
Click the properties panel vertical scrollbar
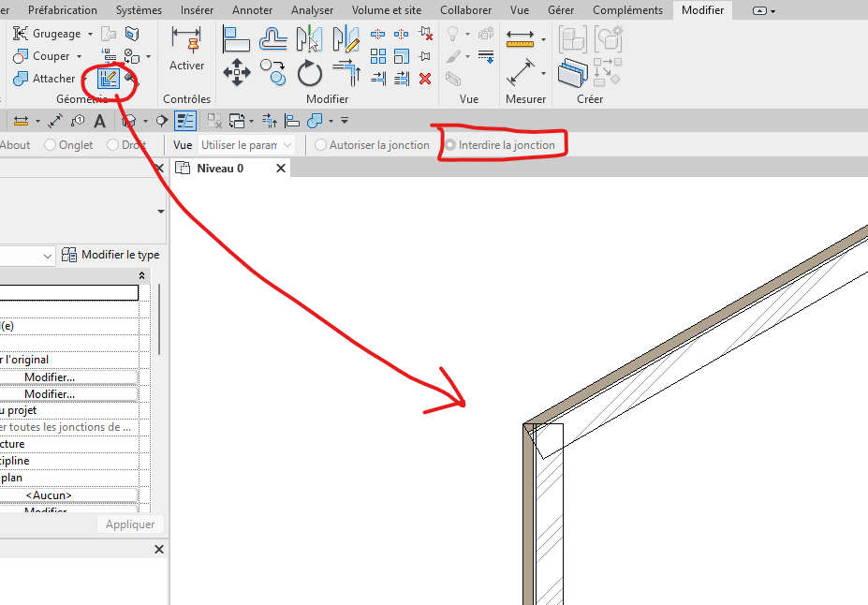click(x=159, y=319)
